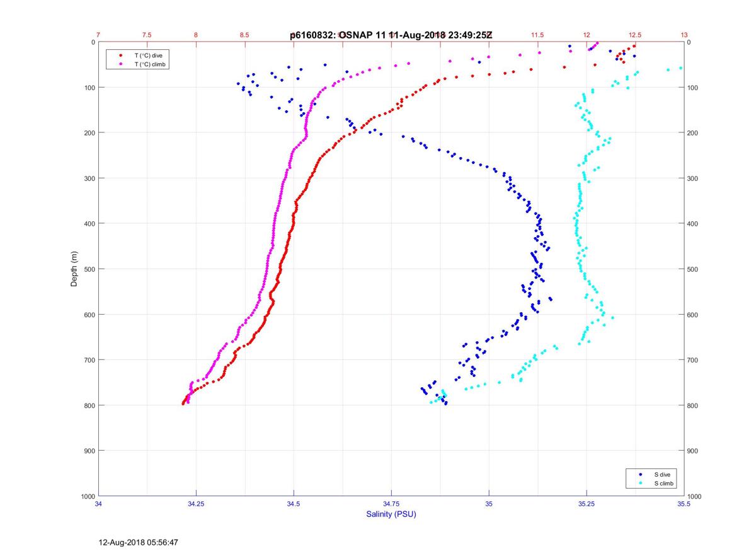Click the timestamp '12-Aug-2018 05:56:47'
This screenshot has height=558, width=756.
[138, 542]
